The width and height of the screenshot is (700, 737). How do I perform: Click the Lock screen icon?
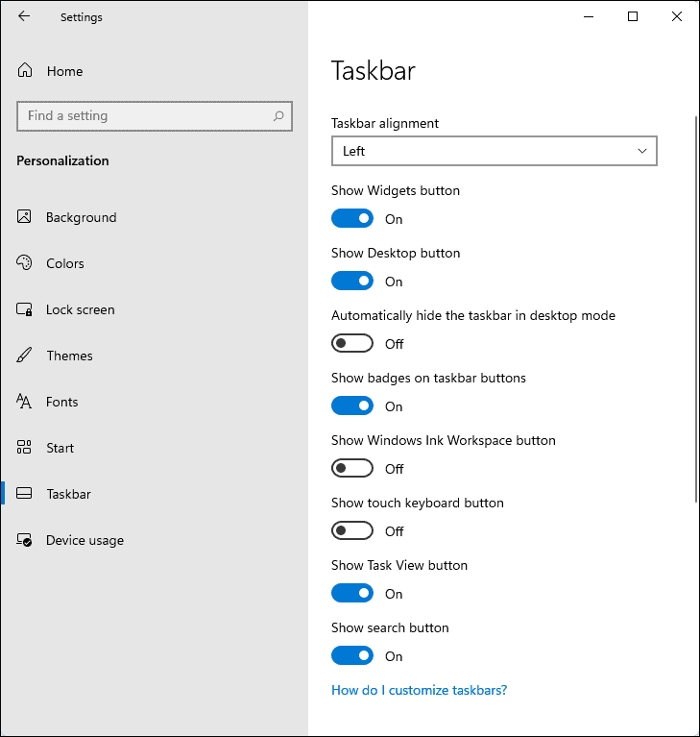point(24,309)
